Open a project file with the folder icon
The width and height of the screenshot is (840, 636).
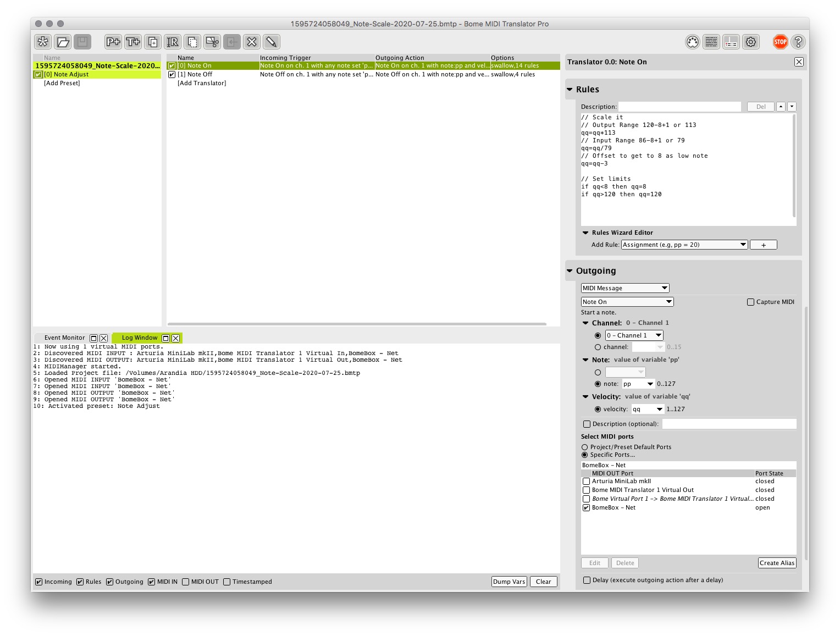pos(63,42)
